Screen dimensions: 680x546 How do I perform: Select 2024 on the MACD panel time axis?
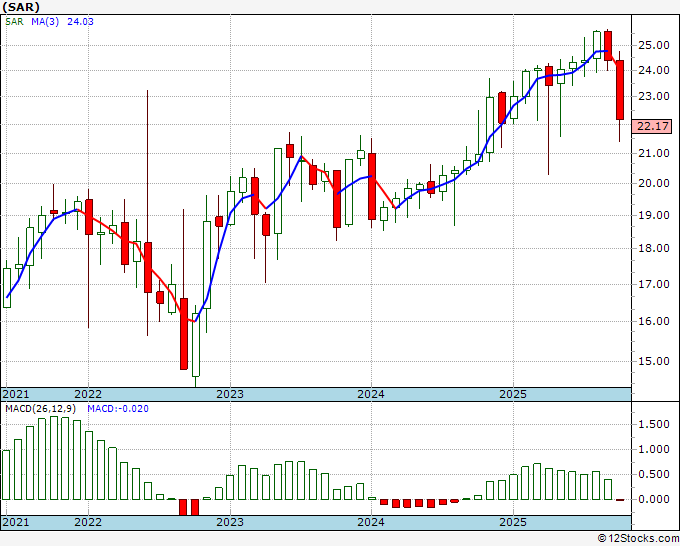pos(371,522)
